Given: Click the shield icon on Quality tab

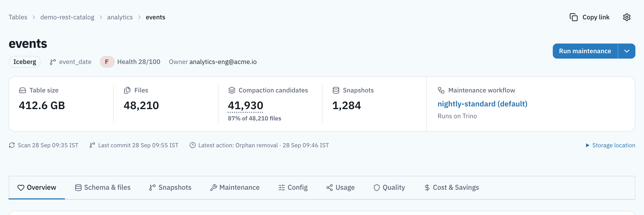Looking at the screenshot, I should [x=377, y=188].
